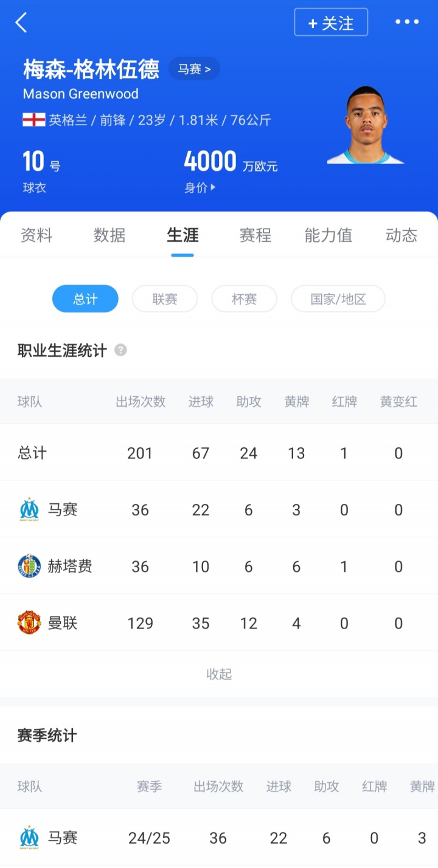Open the 赛程 tab
This screenshot has width=438, height=868.
pos(255,235)
